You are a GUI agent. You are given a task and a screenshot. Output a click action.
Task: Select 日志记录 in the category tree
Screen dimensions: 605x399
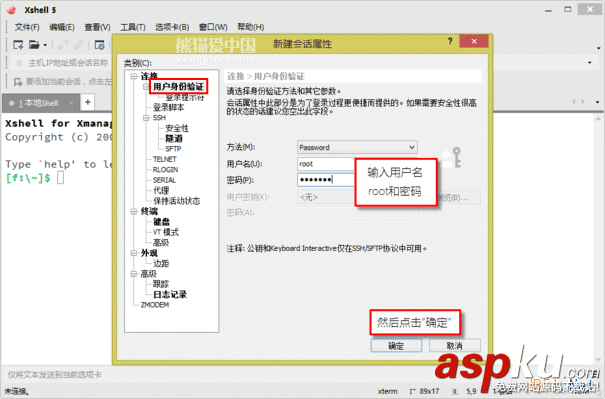(x=170, y=295)
